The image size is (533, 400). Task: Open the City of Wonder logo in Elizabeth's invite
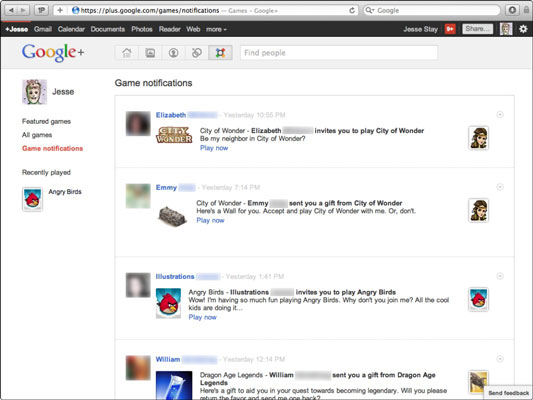coord(174,135)
